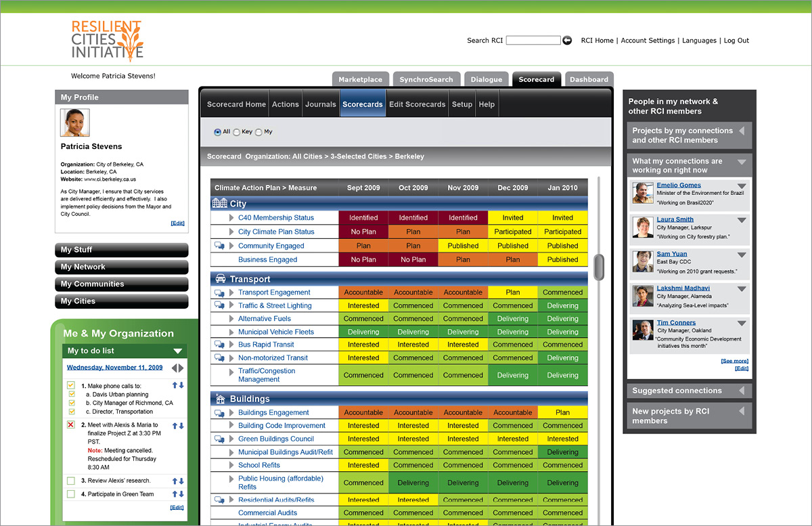This screenshot has height=526, width=812.
Task: Open comment bubble for Bus Rapid Transit
Action: [219, 345]
